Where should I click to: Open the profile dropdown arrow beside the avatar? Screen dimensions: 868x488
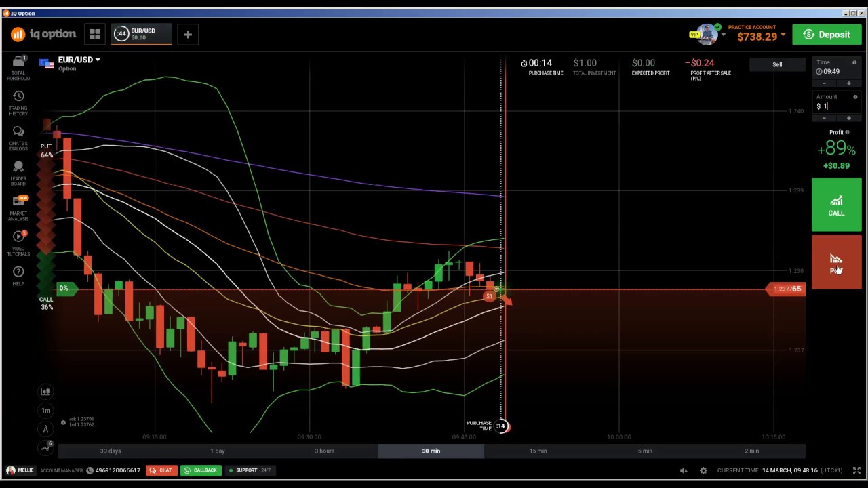[723, 35]
